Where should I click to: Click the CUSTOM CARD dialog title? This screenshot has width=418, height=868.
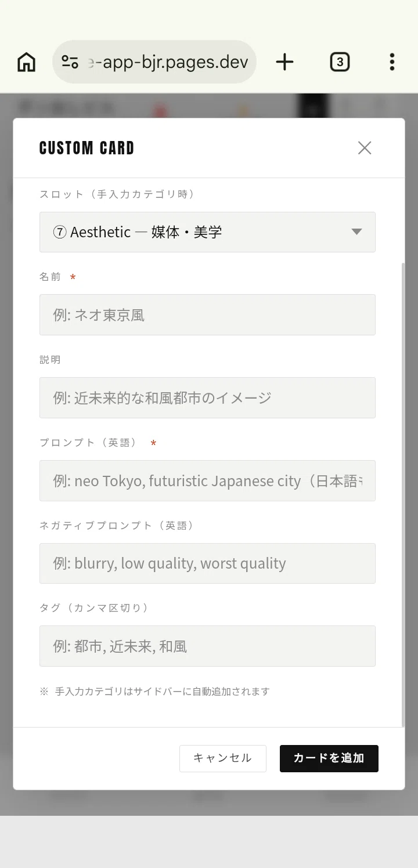point(87,148)
